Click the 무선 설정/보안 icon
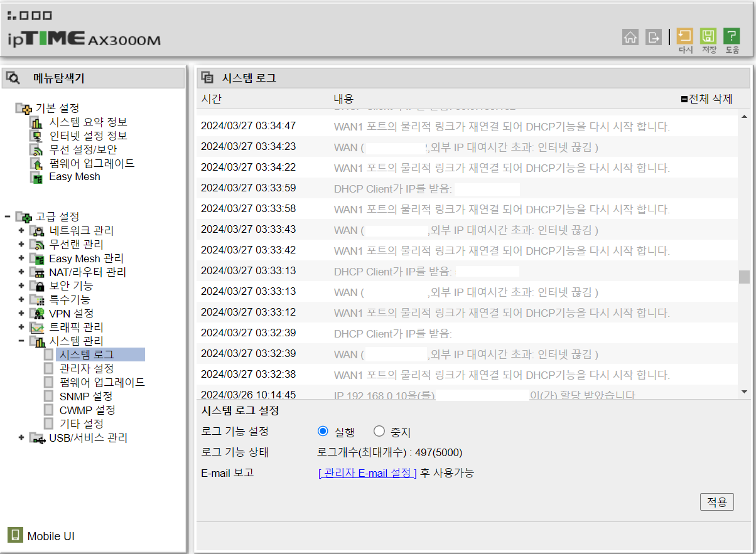The height and width of the screenshot is (554, 756). point(38,150)
